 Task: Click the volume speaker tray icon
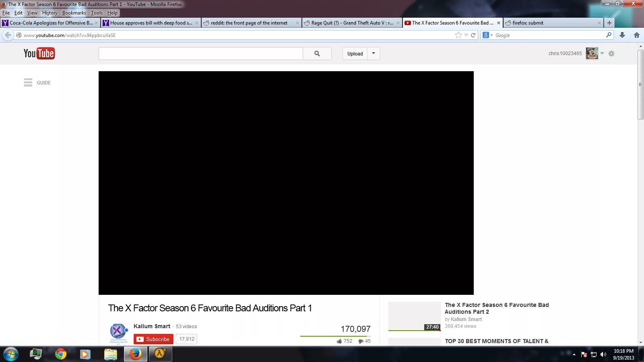coord(603,354)
